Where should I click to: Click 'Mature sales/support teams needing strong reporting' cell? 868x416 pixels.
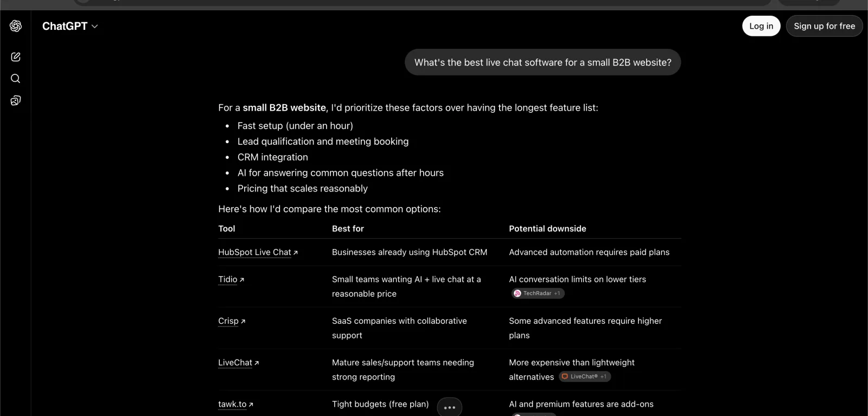(x=403, y=370)
